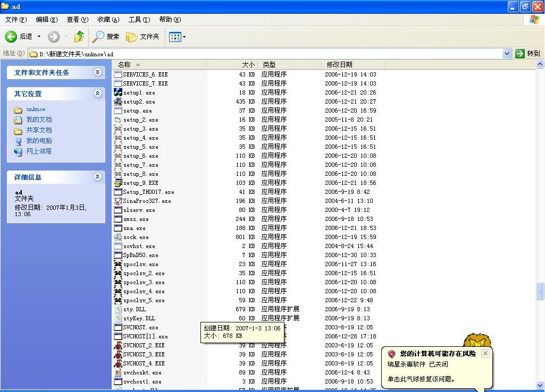This screenshot has width=545, height=392.
Task: Click the 转到 Go button
Action: [x=527, y=54]
